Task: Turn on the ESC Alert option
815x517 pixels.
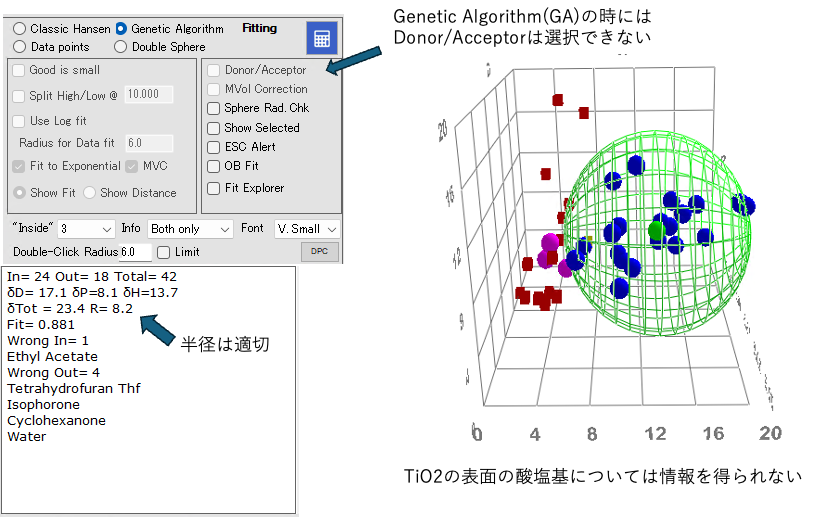Action: (213, 147)
